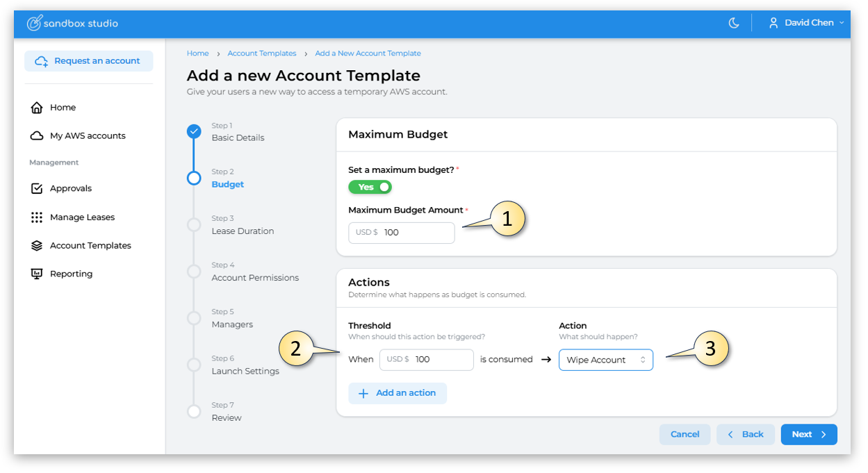
Task: Click the Reporting presentation icon
Action: pos(37,274)
